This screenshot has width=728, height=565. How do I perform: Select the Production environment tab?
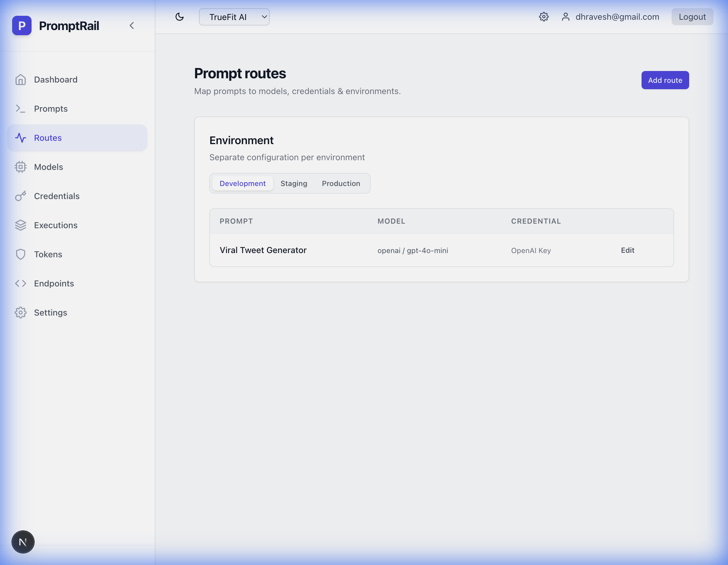point(341,184)
